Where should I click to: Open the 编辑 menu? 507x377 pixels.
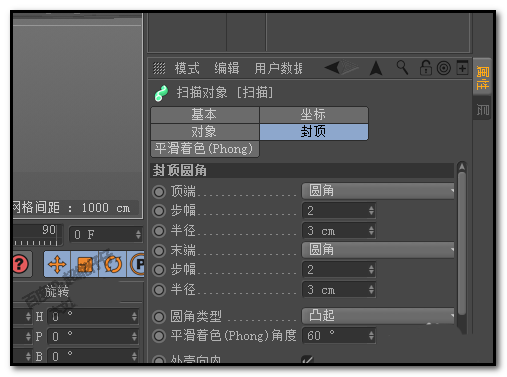pos(227,68)
